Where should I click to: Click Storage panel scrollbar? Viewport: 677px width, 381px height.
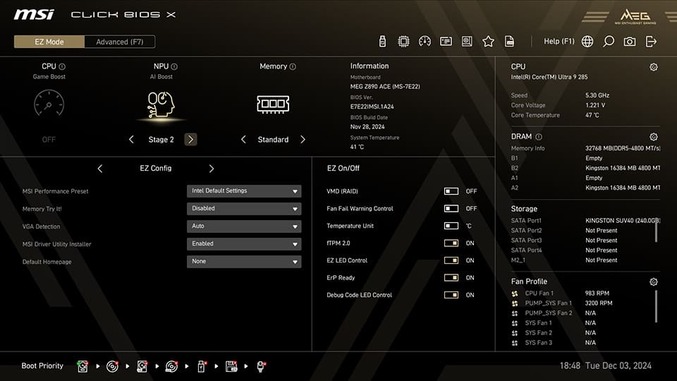pos(656,231)
